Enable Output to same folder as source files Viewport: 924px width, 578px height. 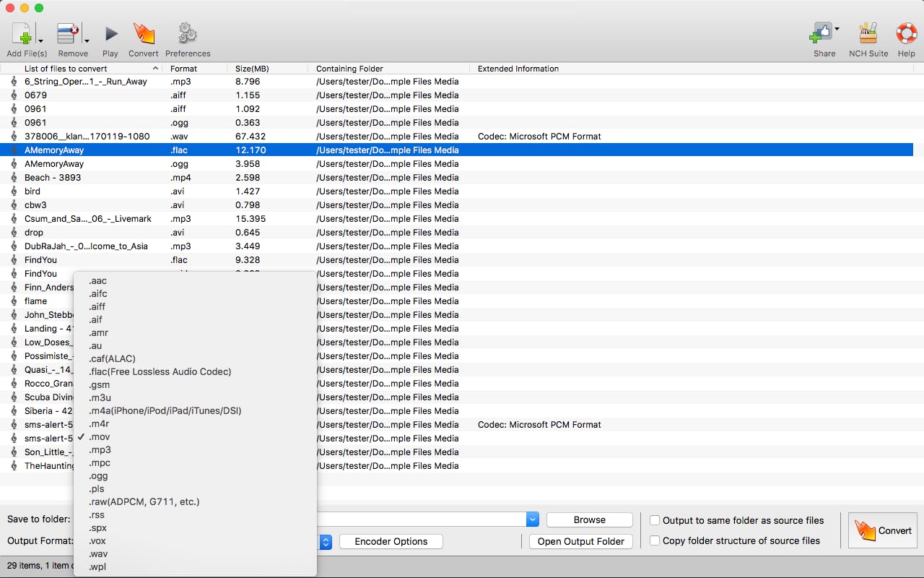(655, 520)
